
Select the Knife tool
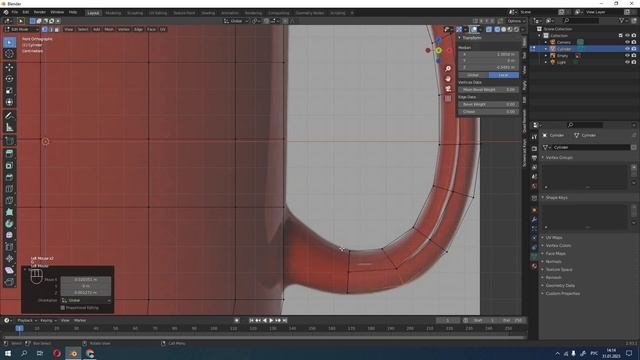9,200
